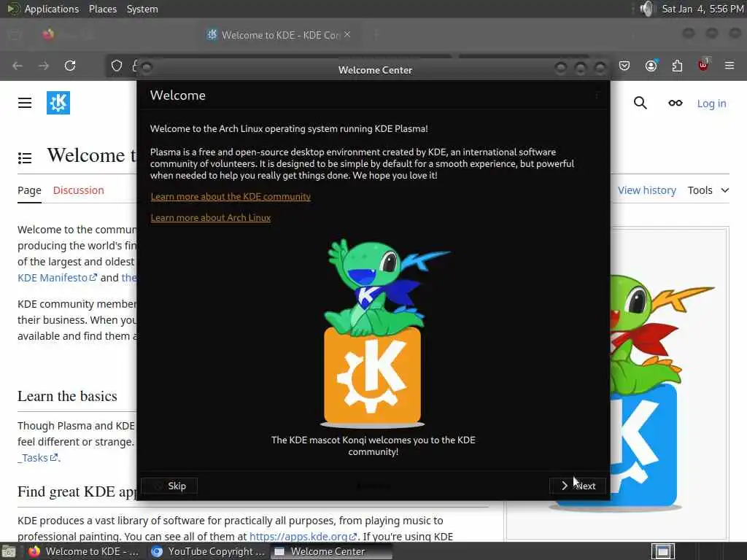Viewport: 747px width, 560px height.
Task: Open wiki appearance glasses icon
Action: (x=675, y=103)
